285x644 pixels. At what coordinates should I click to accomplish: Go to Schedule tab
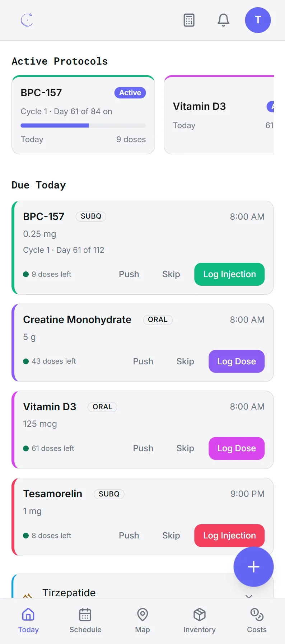coord(85,621)
